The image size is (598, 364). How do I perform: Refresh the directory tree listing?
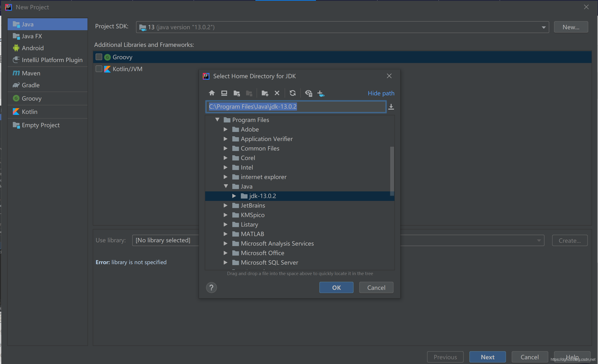tap(293, 93)
